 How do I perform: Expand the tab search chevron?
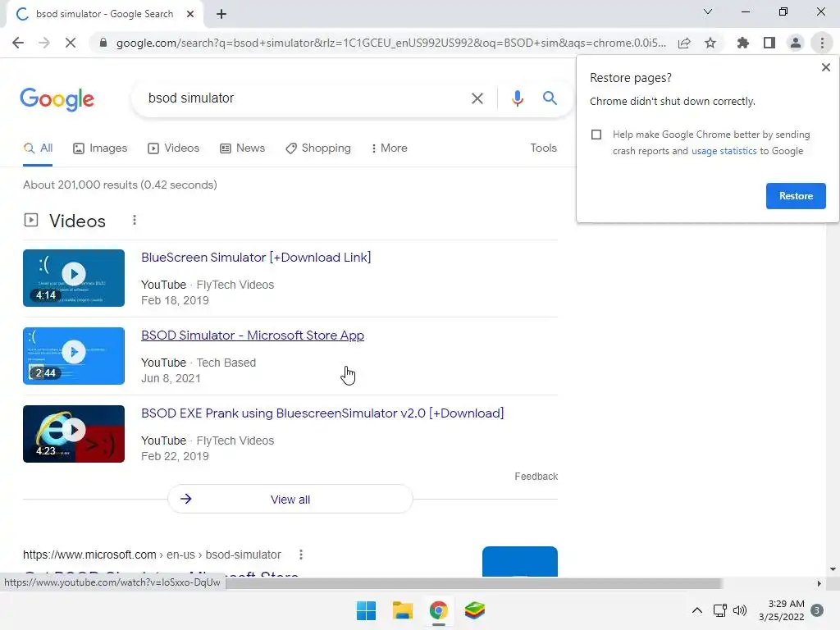tap(708, 11)
